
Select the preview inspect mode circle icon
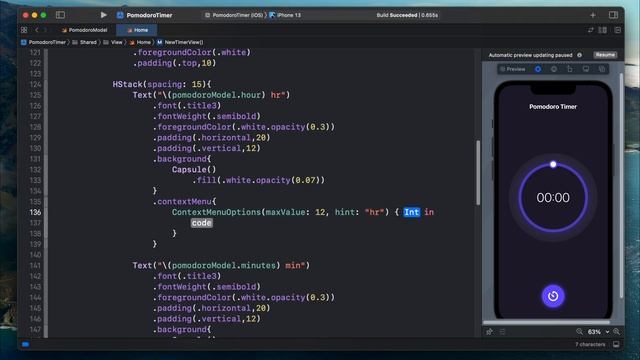click(554, 69)
